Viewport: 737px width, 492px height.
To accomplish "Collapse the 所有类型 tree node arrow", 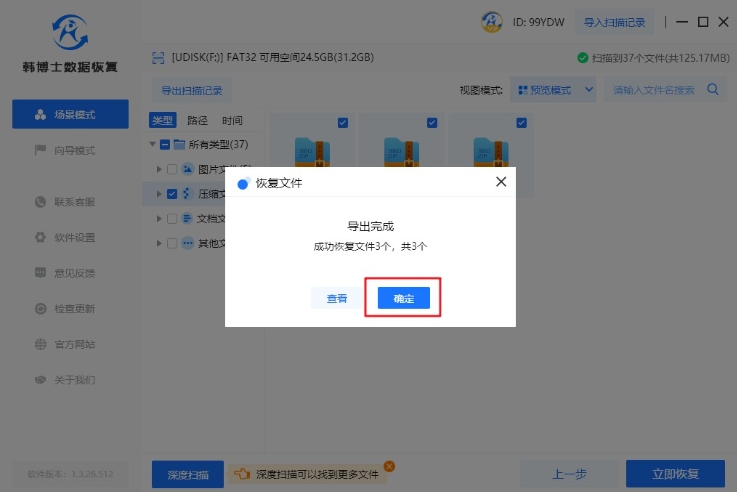I will [153, 145].
